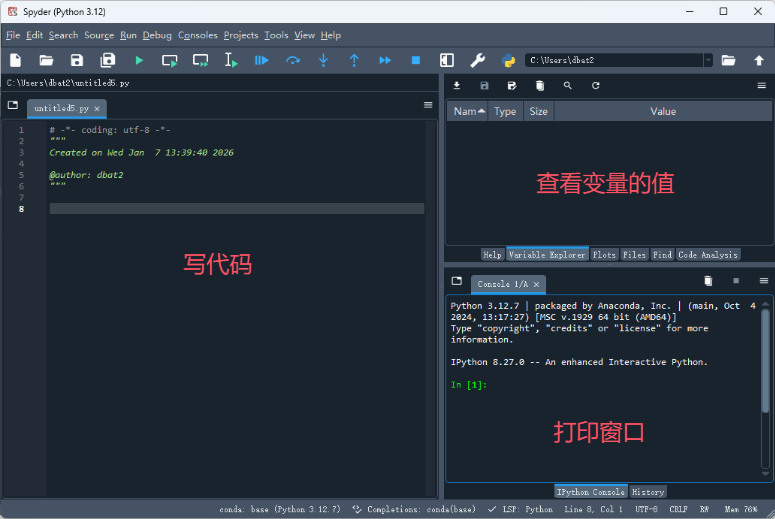Screen dimensions: 775x519
Task: Change to parent directory arrow icon
Action: pyautogui.click(x=759, y=60)
